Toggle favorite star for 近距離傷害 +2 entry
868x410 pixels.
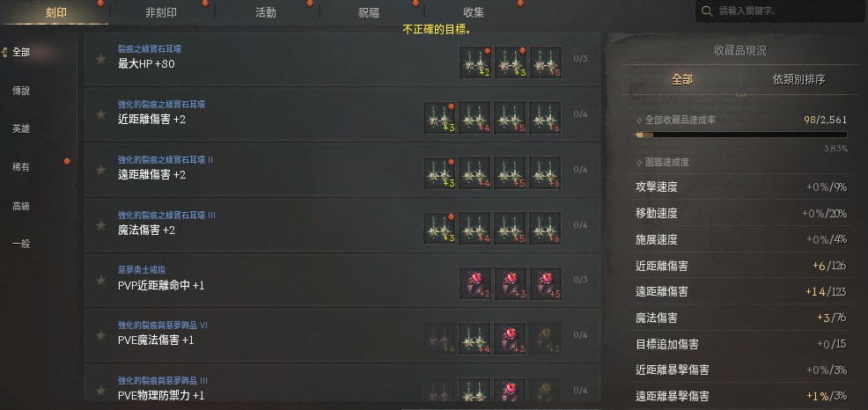click(100, 114)
